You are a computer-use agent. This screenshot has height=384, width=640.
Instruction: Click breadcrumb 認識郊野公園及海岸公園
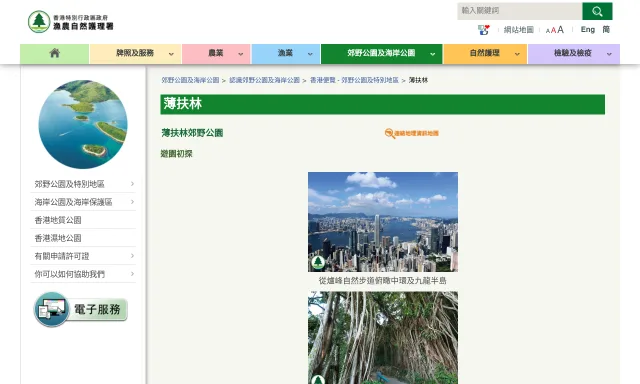pos(264,80)
